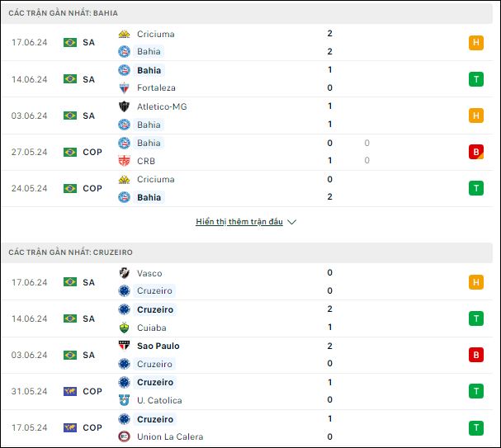Click the Sao Paulo club crest icon
Image resolution: width=501 pixels, height=448 pixels.
[x=124, y=346]
